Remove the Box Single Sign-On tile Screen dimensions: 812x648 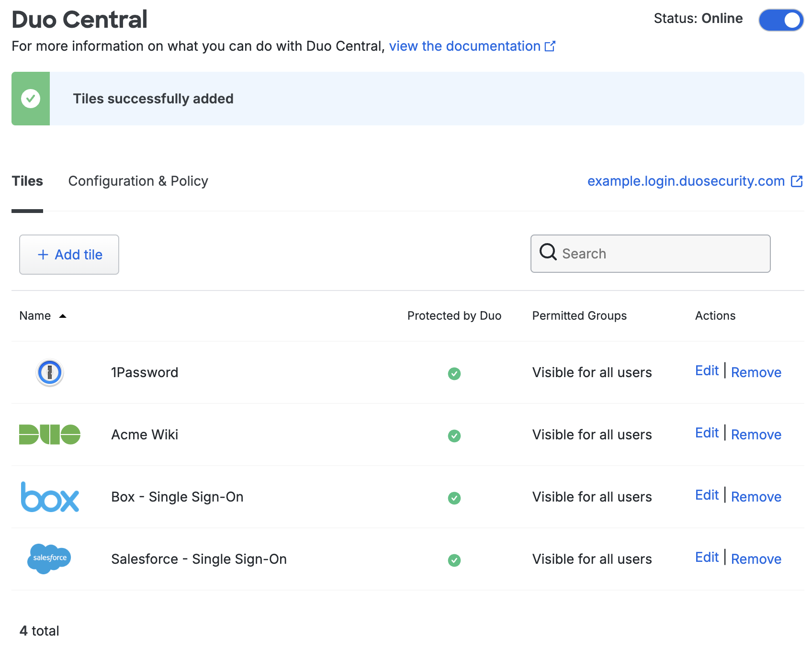pyautogui.click(x=756, y=496)
